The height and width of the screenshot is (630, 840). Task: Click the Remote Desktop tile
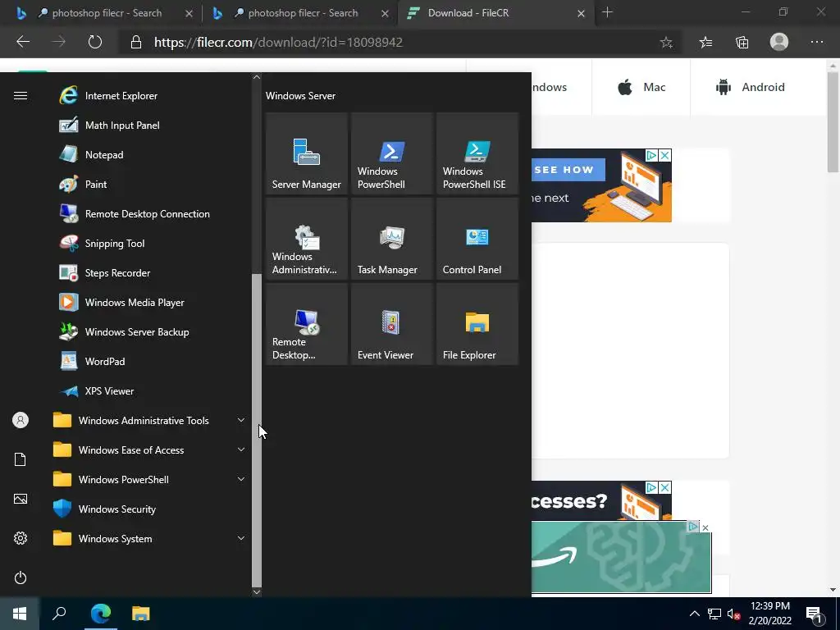click(307, 323)
